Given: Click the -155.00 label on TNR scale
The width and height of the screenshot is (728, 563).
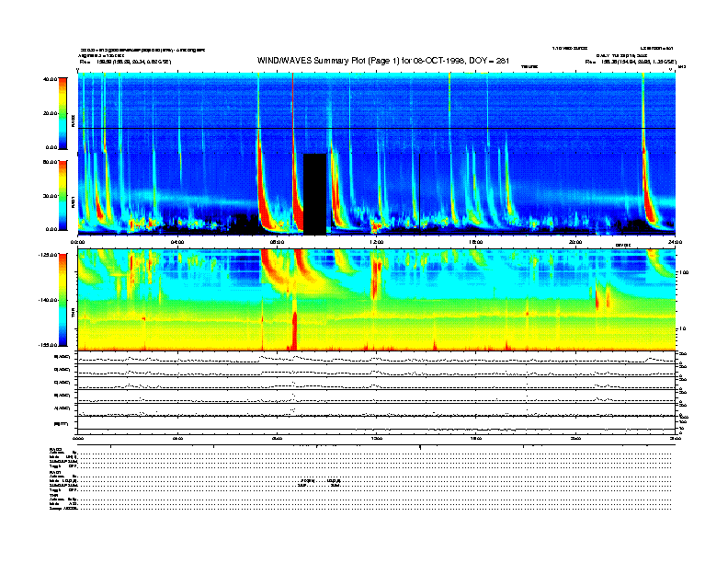Looking at the screenshot, I should pyautogui.click(x=48, y=345).
